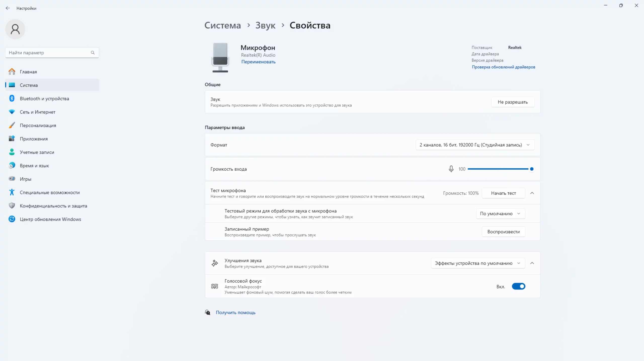
Task: Go to Звук in breadcrumb
Action: 265,25
